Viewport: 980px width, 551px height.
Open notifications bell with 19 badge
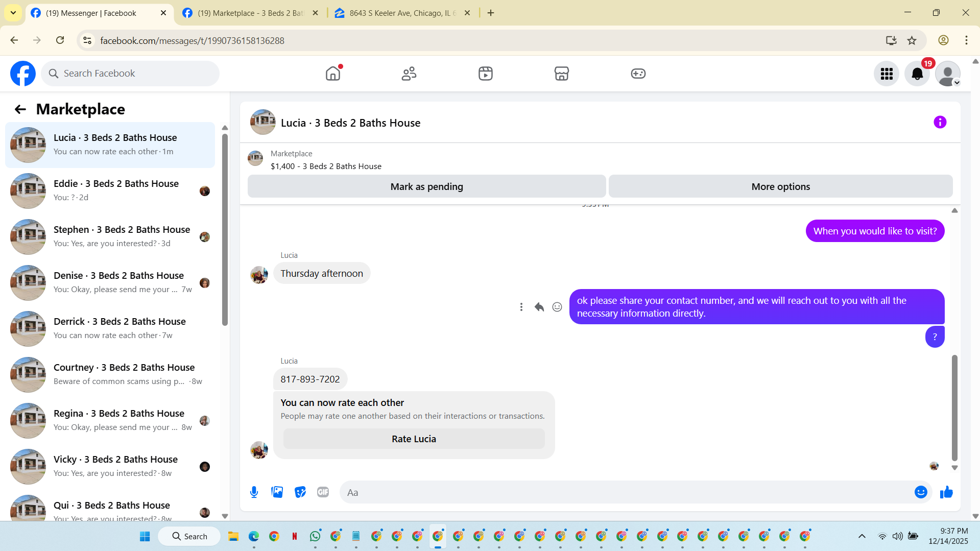(917, 74)
